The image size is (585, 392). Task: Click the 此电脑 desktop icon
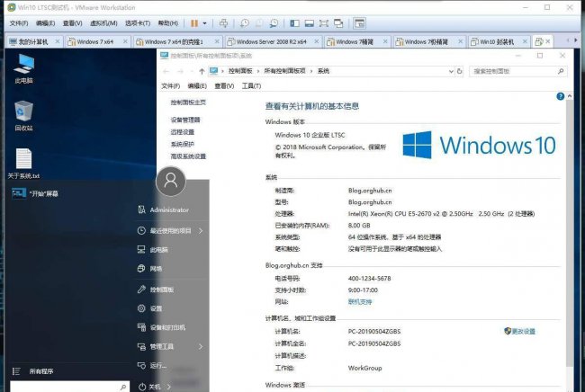click(24, 68)
